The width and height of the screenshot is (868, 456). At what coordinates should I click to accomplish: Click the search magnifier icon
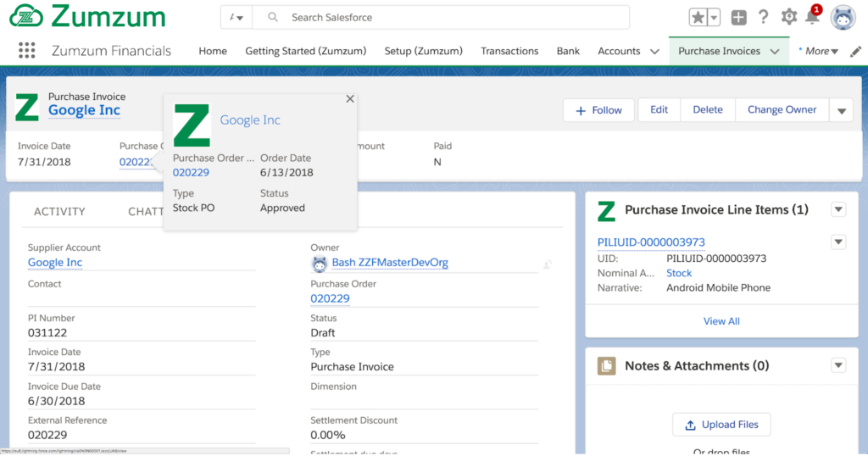pos(272,17)
